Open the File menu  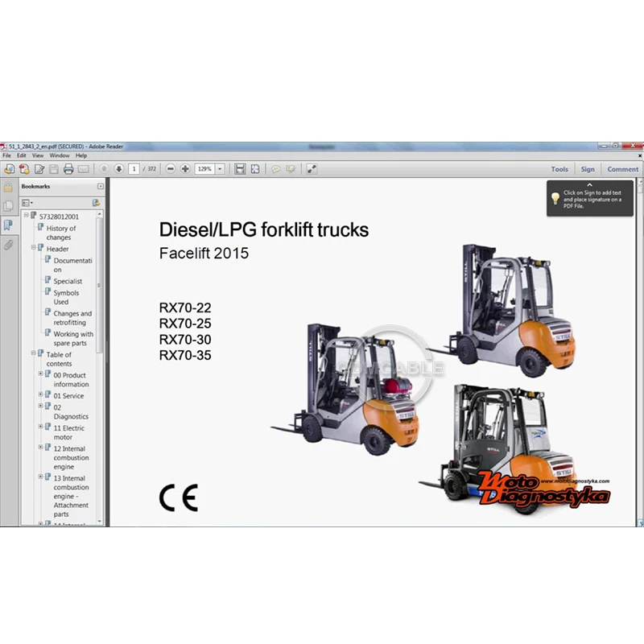coord(6,155)
